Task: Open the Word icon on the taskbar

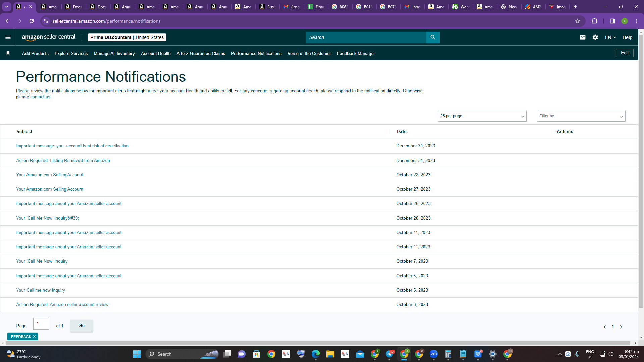Action: (x=478, y=354)
